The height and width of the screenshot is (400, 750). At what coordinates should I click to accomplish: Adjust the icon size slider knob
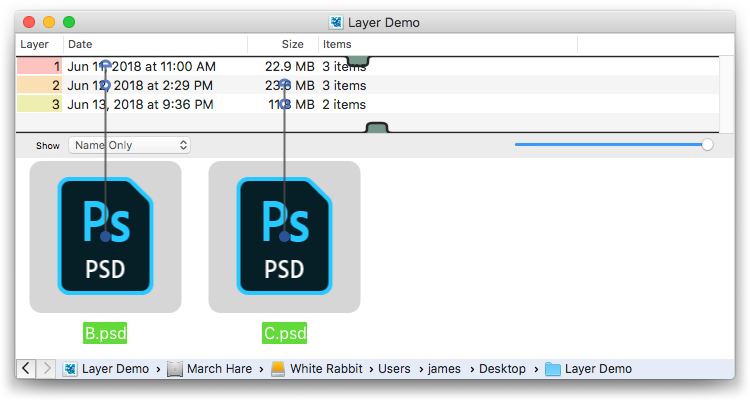(707, 144)
